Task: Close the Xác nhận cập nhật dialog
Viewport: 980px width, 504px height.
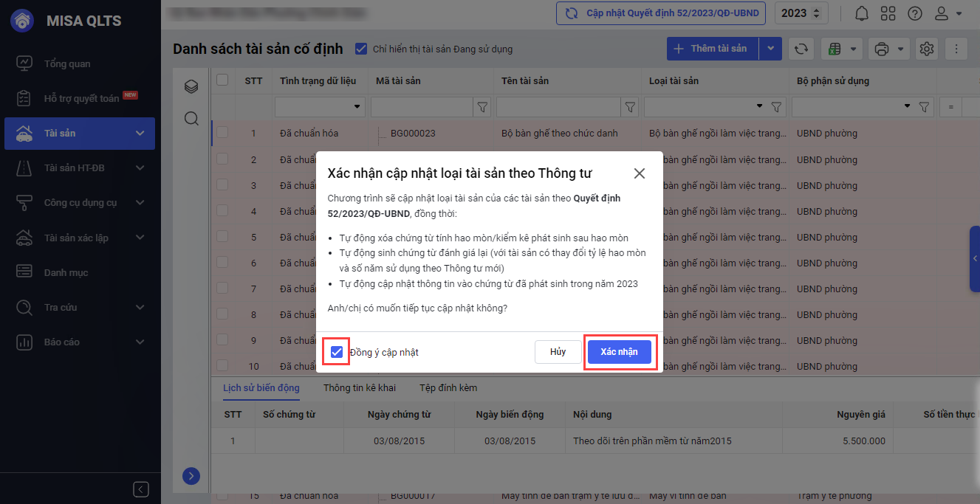Action: click(640, 173)
